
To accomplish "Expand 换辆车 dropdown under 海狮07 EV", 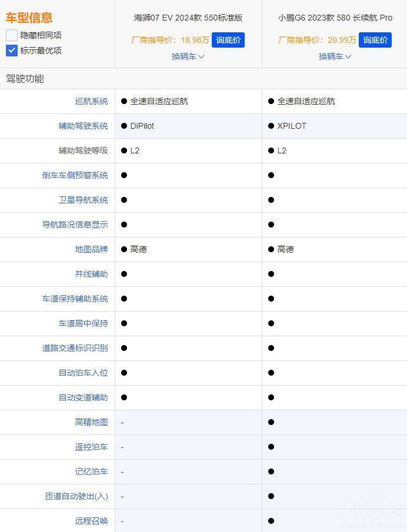I will click(x=188, y=56).
